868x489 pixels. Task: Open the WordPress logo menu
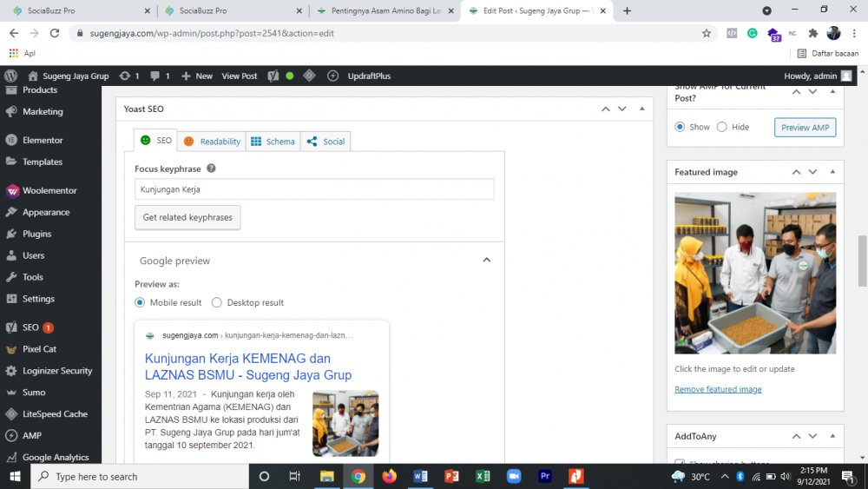click(11, 76)
